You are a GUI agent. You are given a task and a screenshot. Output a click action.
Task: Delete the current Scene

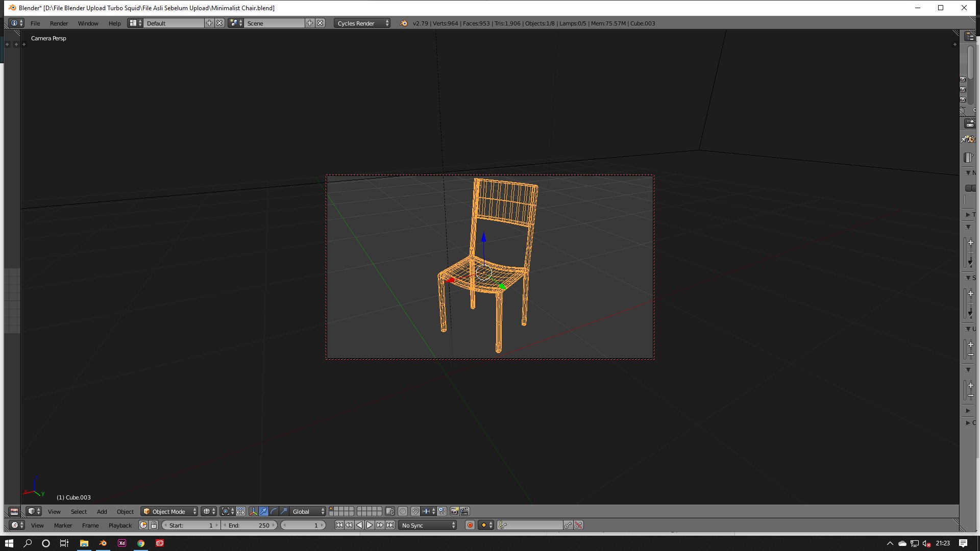point(320,23)
